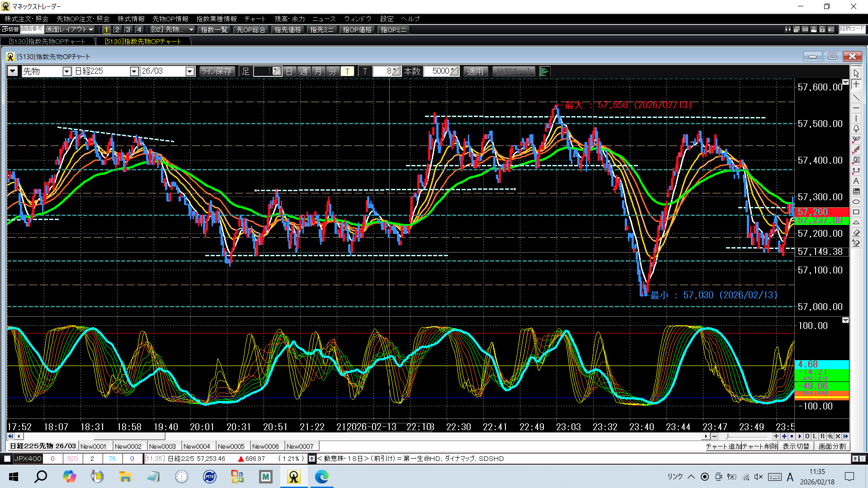
Task: Select the trend line drawing tool
Action: coord(856,98)
